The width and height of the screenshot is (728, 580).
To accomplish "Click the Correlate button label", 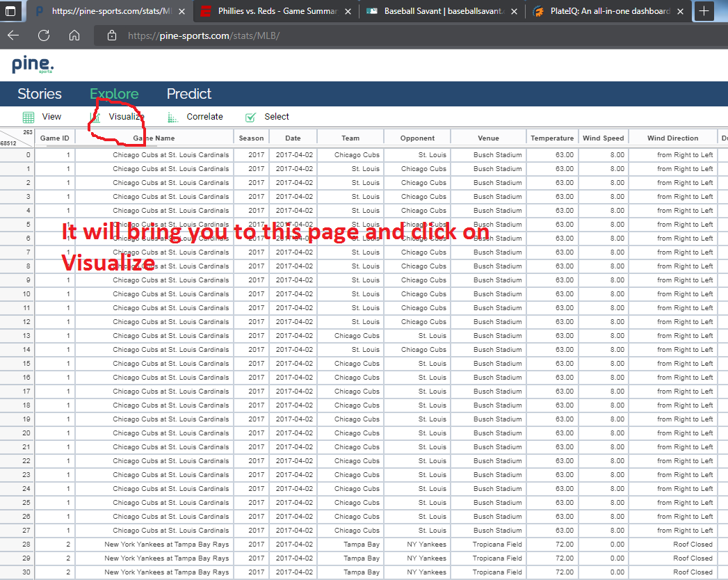I will tap(204, 117).
